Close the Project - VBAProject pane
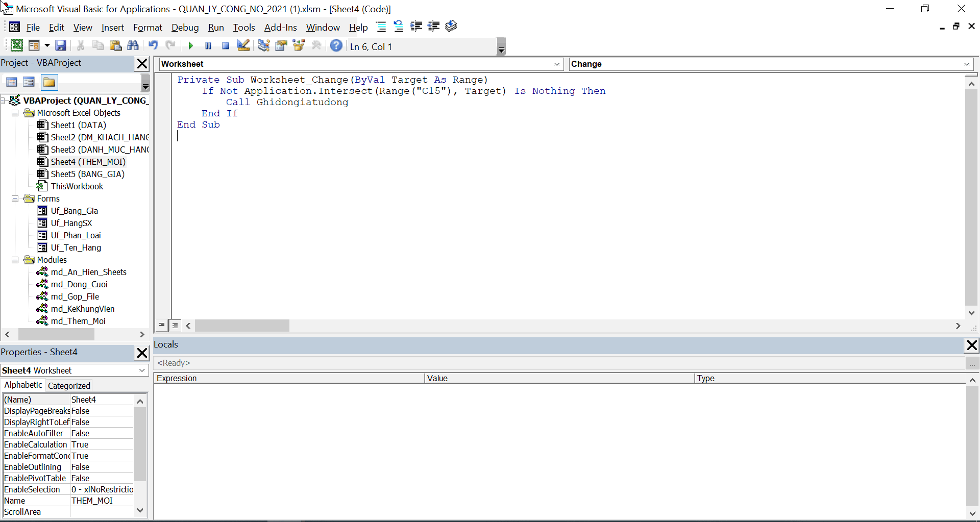 142,64
